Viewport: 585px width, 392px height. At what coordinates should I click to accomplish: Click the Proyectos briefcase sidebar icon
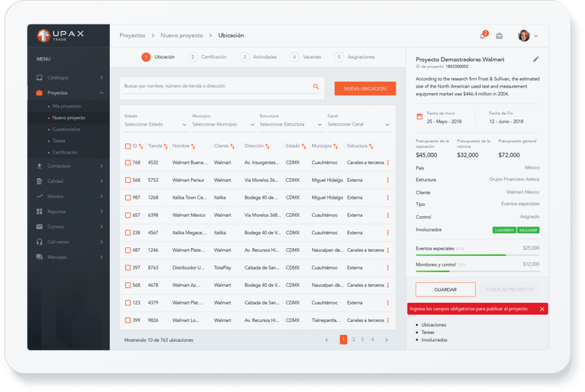click(x=39, y=93)
